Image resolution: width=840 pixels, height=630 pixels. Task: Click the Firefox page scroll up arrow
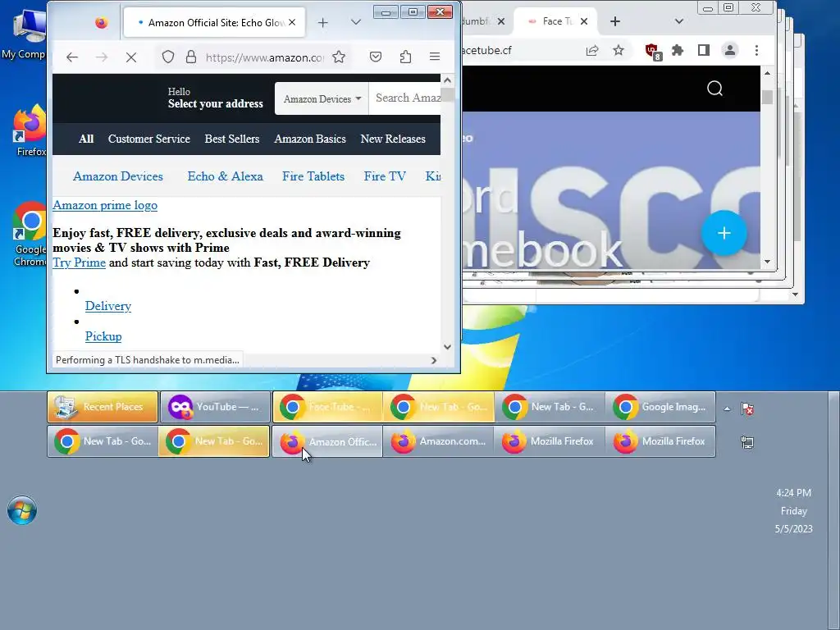448,80
